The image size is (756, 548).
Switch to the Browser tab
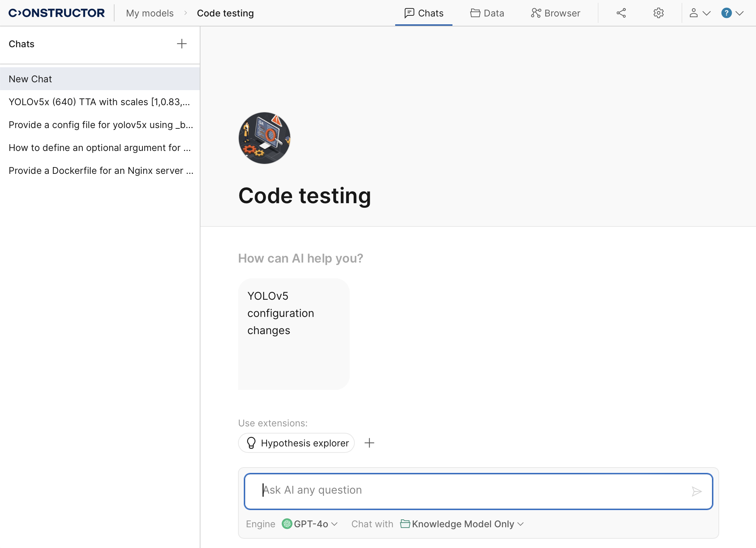coord(556,13)
